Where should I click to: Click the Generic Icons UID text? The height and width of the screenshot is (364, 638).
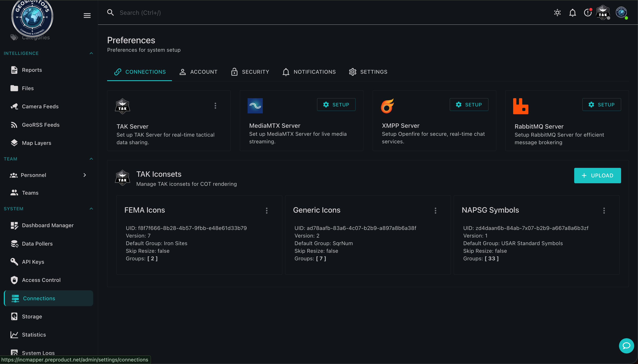pos(355,228)
